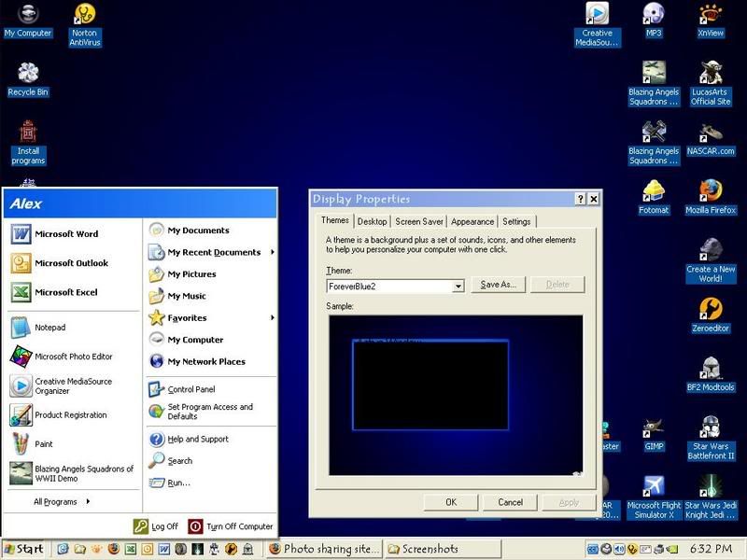Select Norton AntiVirus desktop icon

pos(85,26)
